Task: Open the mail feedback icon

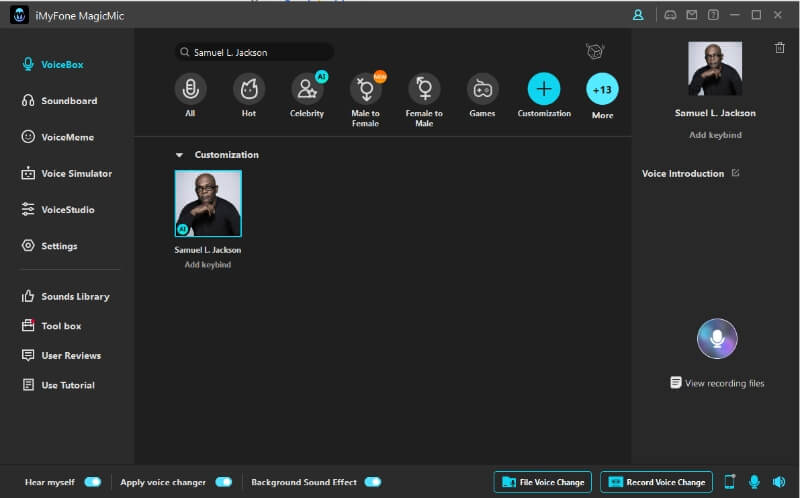Action: tap(692, 15)
